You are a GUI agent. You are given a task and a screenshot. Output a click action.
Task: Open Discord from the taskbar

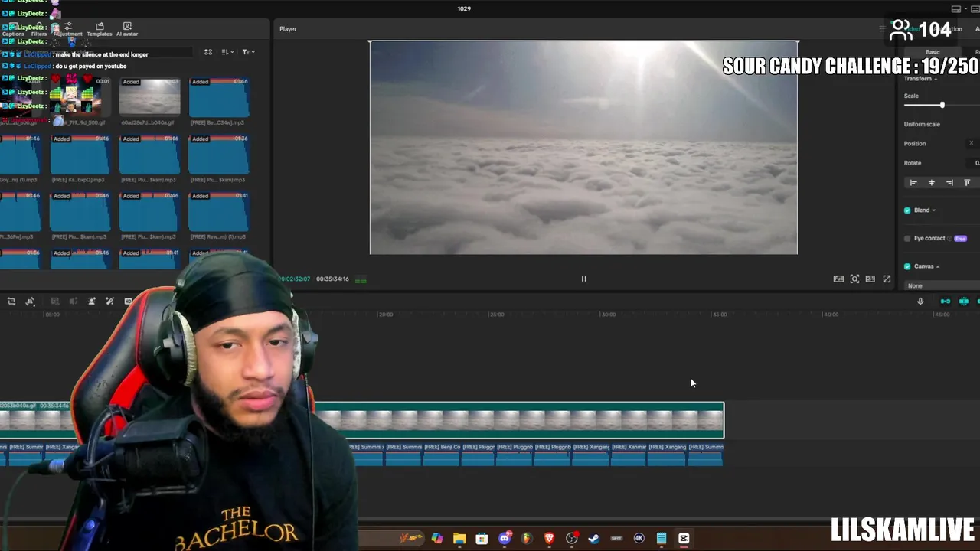[x=505, y=539]
